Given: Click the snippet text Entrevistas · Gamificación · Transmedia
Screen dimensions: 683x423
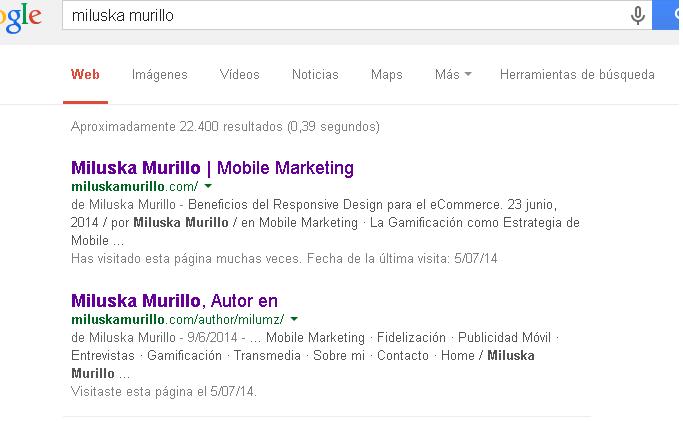Looking at the screenshot, I should click(x=186, y=355).
